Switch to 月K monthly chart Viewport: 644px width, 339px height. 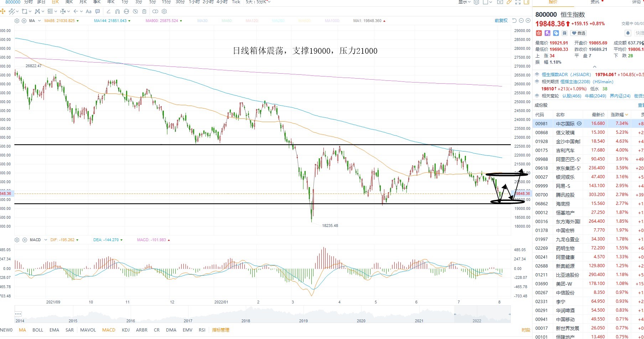(83, 2)
